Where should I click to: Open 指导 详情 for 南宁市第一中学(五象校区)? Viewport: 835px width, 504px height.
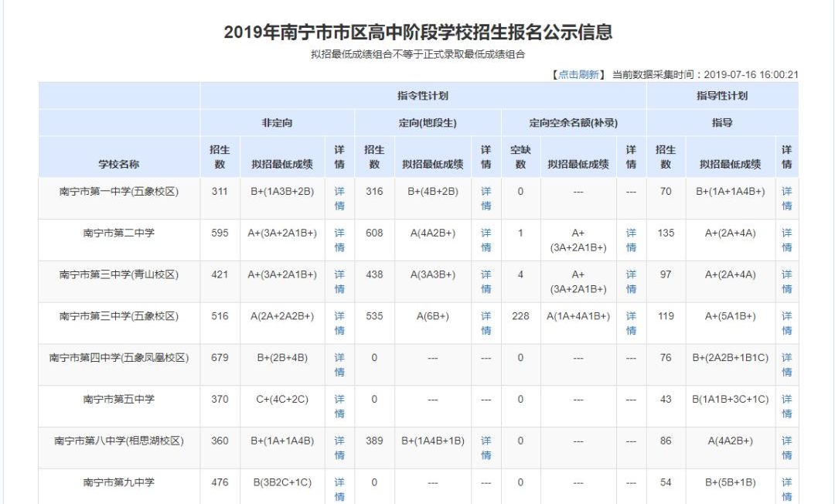pos(786,199)
